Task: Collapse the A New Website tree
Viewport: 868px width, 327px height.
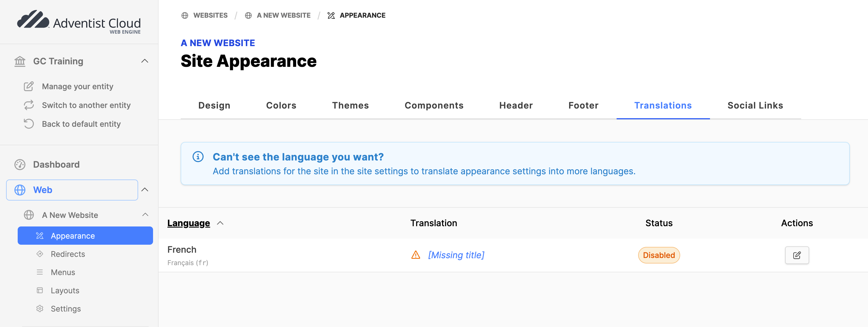Action: point(145,215)
